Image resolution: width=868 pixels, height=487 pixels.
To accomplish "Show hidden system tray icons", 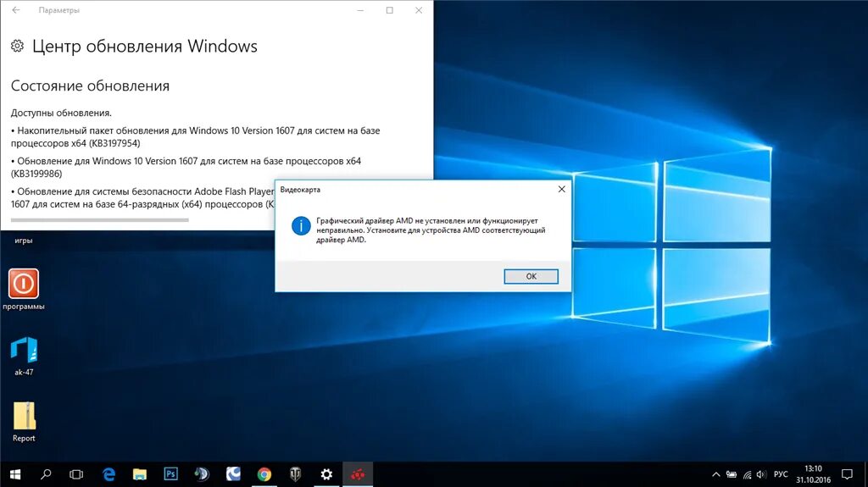I will click(x=715, y=474).
